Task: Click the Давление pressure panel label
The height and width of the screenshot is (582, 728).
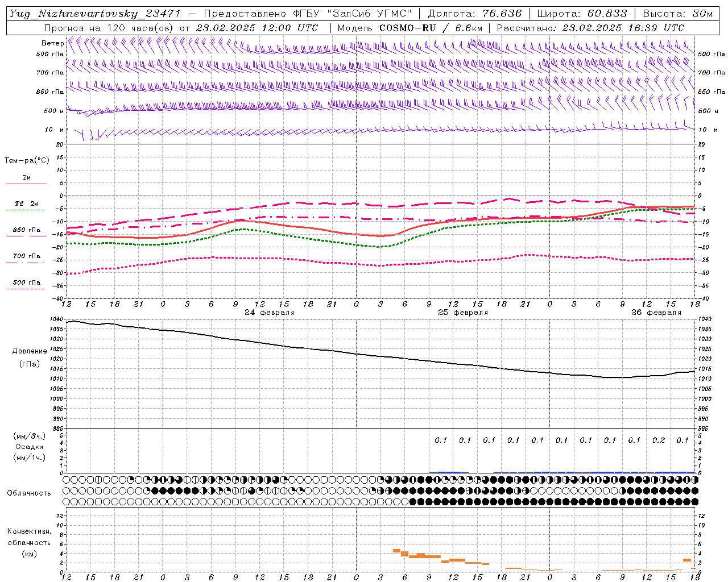Action: pos(30,351)
